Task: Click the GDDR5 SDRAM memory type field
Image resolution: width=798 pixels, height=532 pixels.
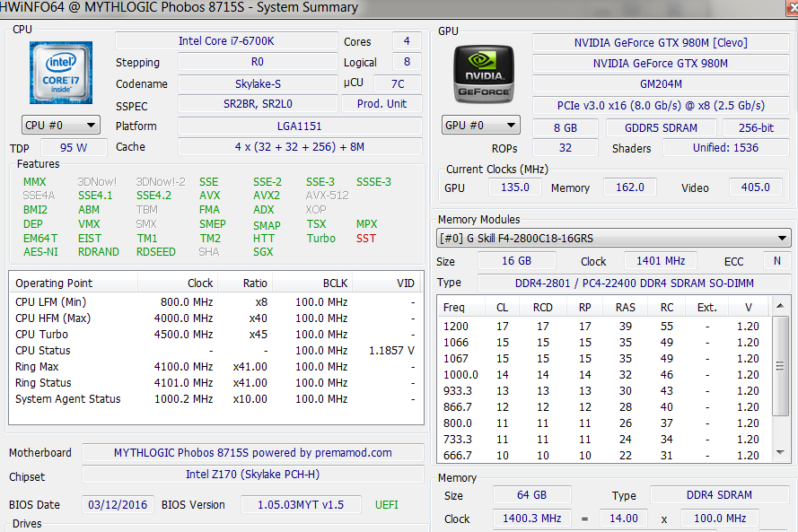Action: coord(661,128)
